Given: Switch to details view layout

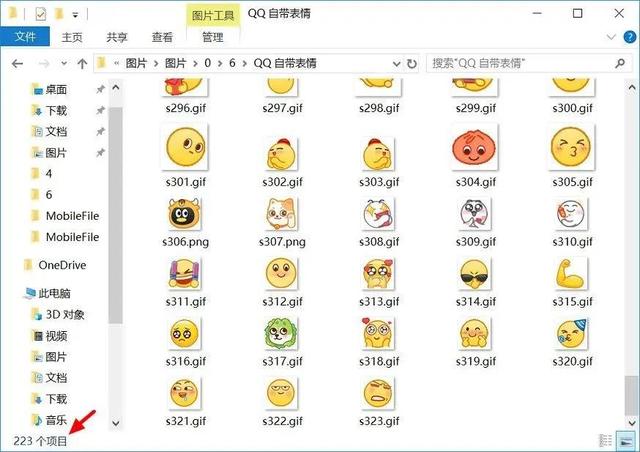Looking at the screenshot, I should [605, 441].
